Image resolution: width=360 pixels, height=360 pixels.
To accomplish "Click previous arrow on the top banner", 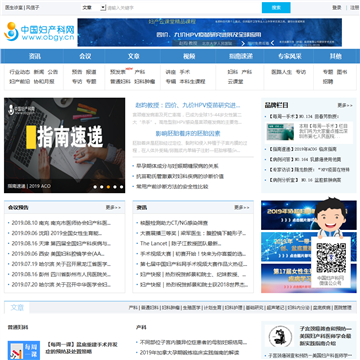I will (272, 43).
